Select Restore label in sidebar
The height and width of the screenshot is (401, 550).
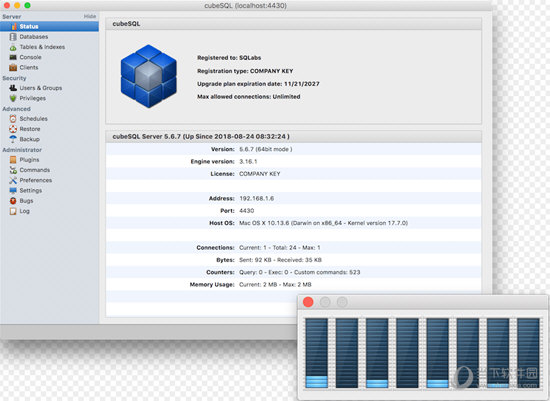(x=30, y=129)
